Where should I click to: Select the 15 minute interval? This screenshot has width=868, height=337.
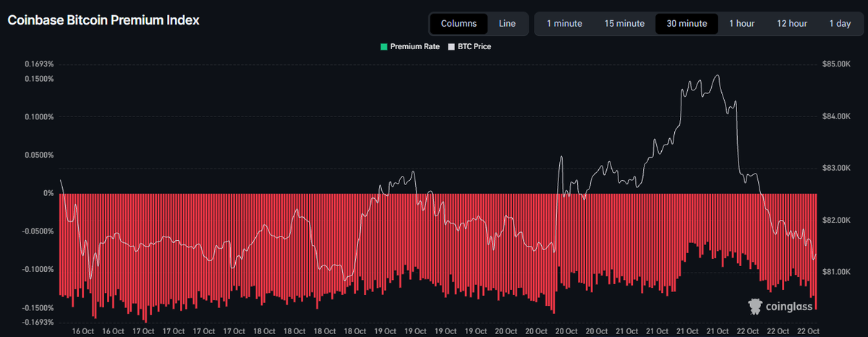pyautogui.click(x=624, y=24)
